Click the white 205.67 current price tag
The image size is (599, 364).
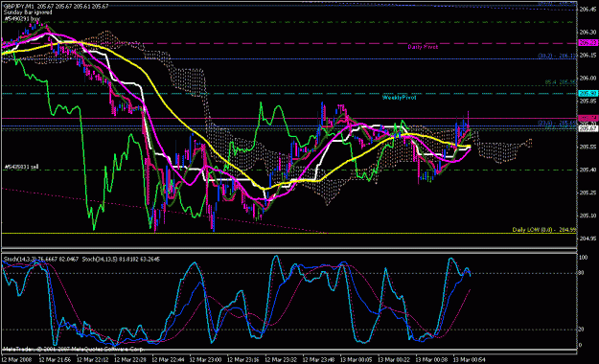tap(587, 128)
